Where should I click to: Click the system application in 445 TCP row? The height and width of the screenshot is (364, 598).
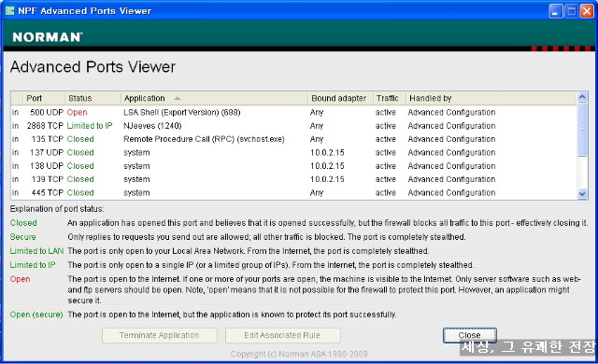coord(136,192)
